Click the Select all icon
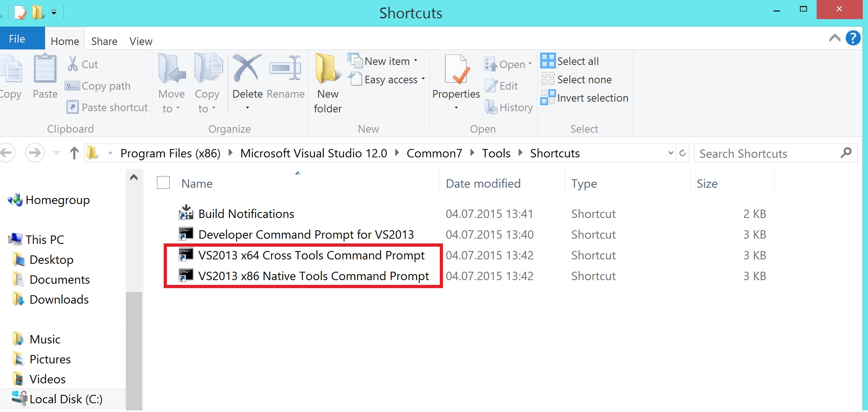The width and height of the screenshot is (868, 412). click(x=548, y=61)
